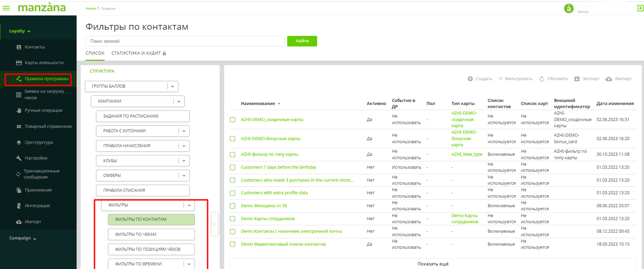Click the Карты лояльности card icon
Viewport: 644px width, 269px height.
point(19,63)
